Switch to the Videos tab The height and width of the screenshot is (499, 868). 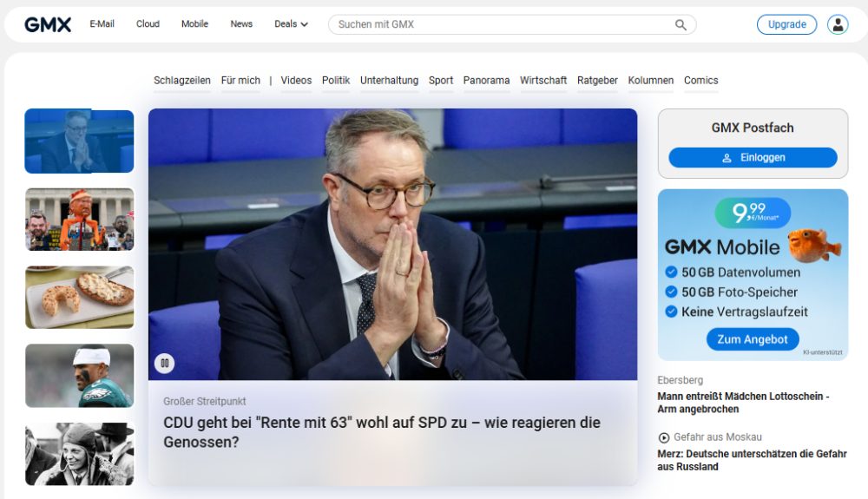click(296, 80)
